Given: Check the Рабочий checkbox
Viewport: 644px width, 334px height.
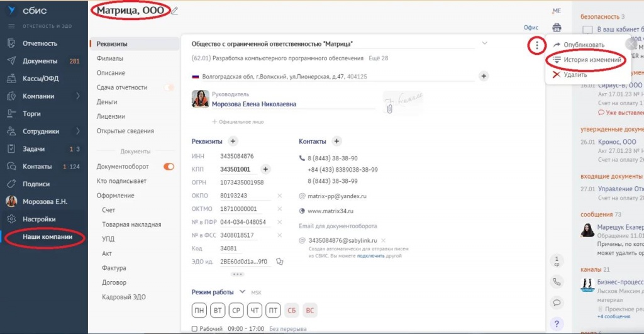Looking at the screenshot, I should [194, 328].
